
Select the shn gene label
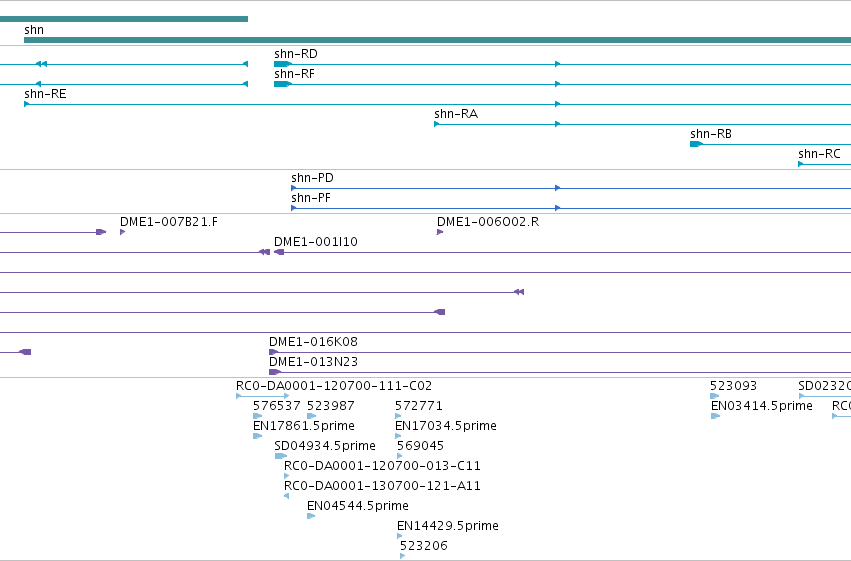[34, 30]
